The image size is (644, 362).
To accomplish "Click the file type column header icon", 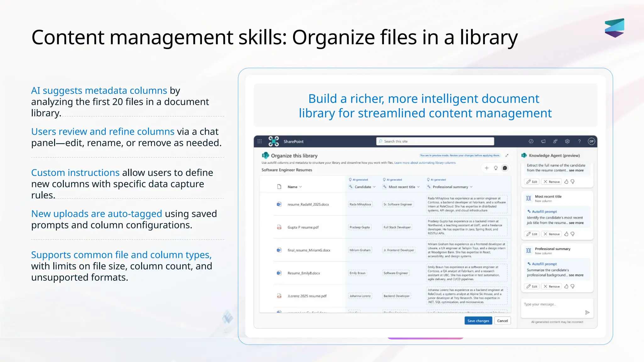I will (279, 187).
